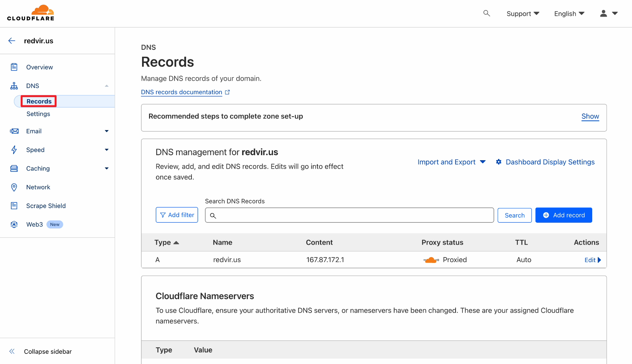
Task: Click the Cloudflare logo
Action: coord(30,13)
